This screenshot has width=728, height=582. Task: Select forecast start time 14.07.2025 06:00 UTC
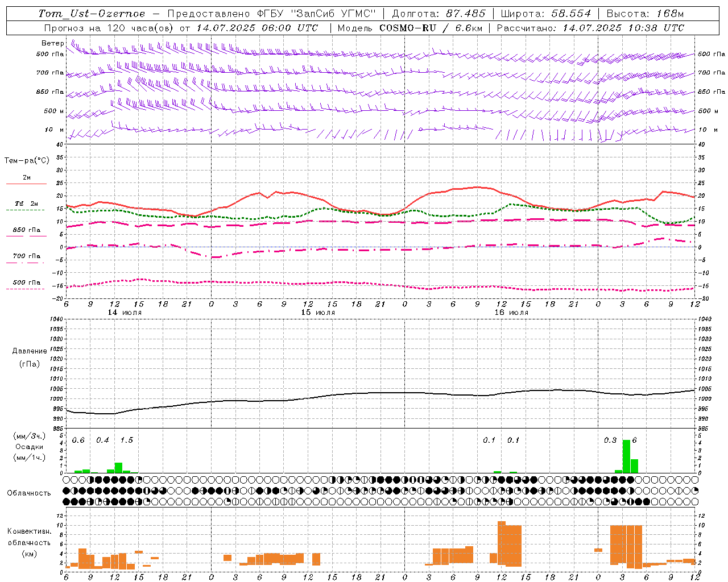point(257,28)
